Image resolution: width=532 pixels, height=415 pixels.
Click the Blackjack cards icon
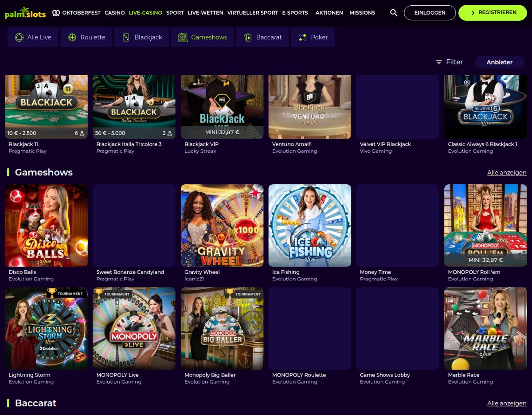coord(126,37)
